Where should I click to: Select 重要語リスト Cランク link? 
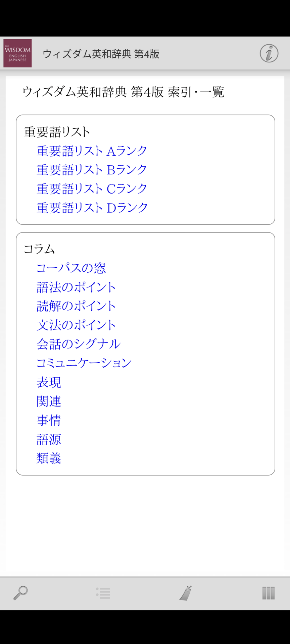click(x=92, y=189)
